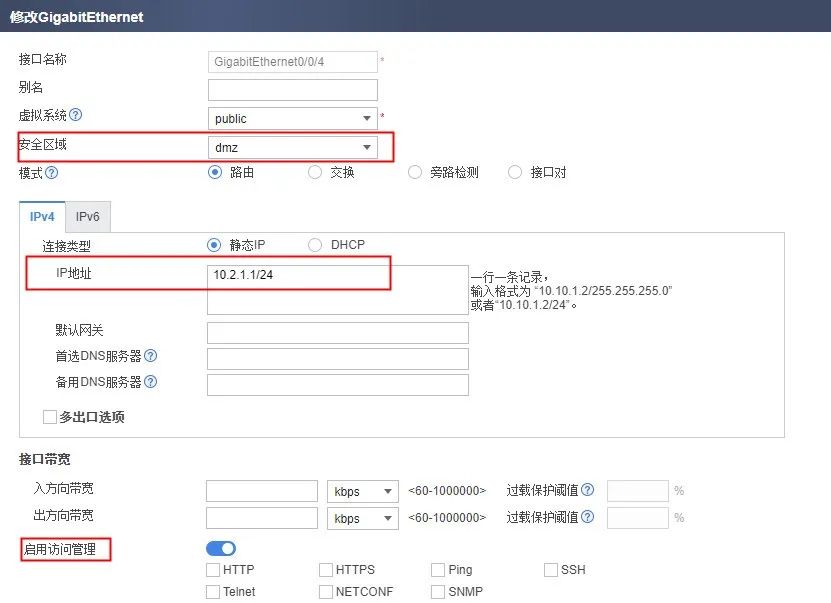Viewport: 831px width, 603px height.
Task: Click outbound 过载保护阈值 percent field
Action: (638, 518)
